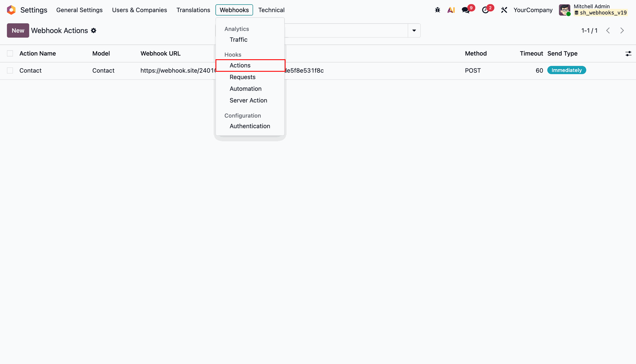Expand the search options dropdown arrow

414,30
